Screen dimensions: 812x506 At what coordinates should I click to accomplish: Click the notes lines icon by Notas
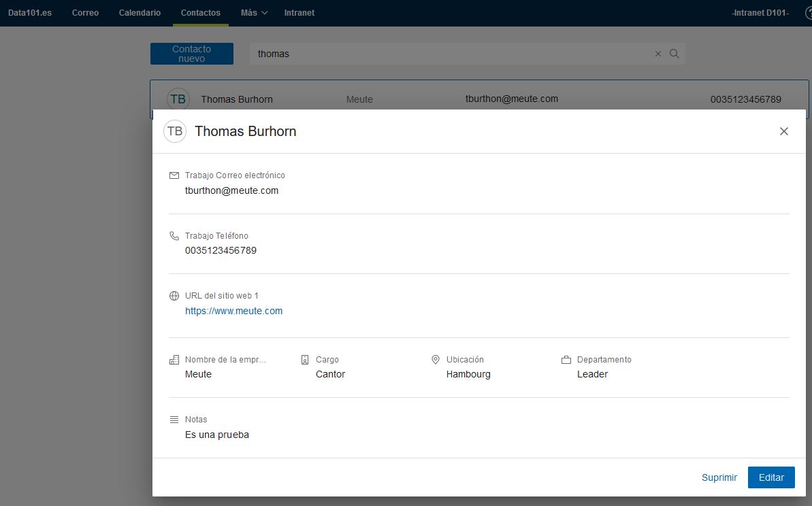coord(174,420)
